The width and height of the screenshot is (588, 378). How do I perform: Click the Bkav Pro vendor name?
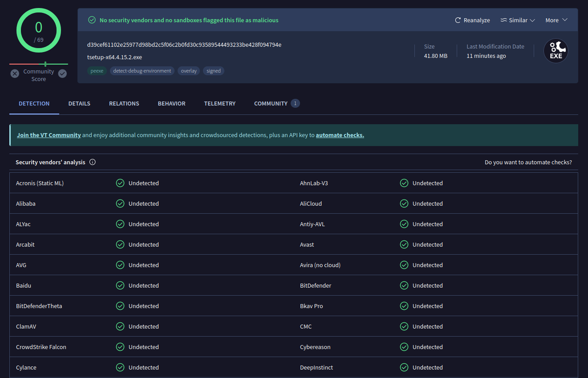pyautogui.click(x=312, y=306)
